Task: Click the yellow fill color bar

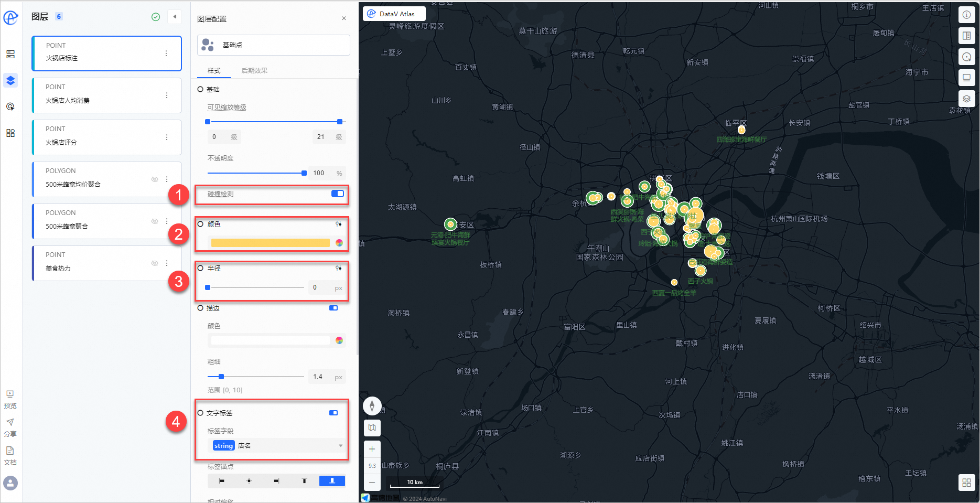Action: coord(270,243)
